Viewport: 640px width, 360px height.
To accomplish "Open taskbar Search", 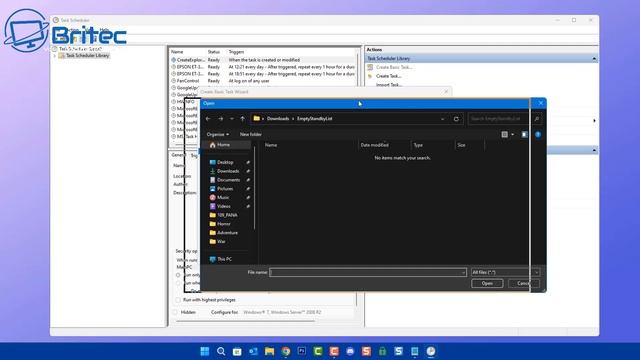I will (x=221, y=351).
